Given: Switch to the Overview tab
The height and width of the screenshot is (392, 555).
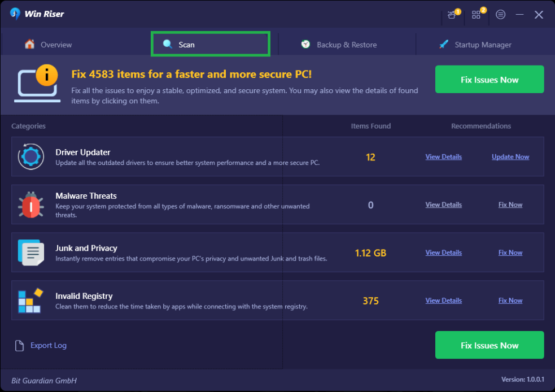Looking at the screenshot, I should [49, 45].
